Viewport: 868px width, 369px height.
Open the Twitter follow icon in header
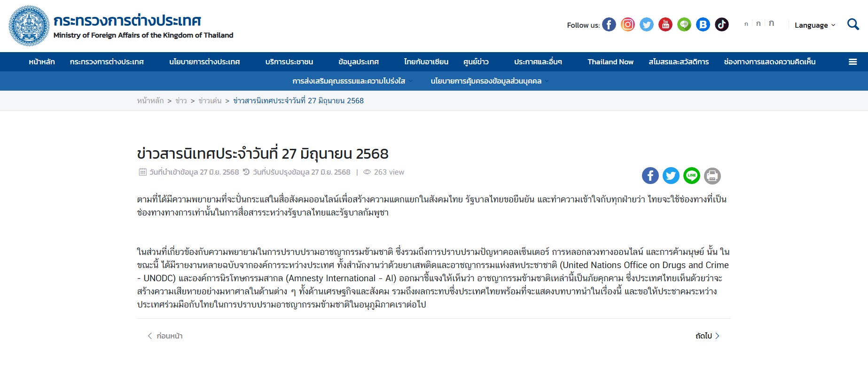[x=647, y=24]
